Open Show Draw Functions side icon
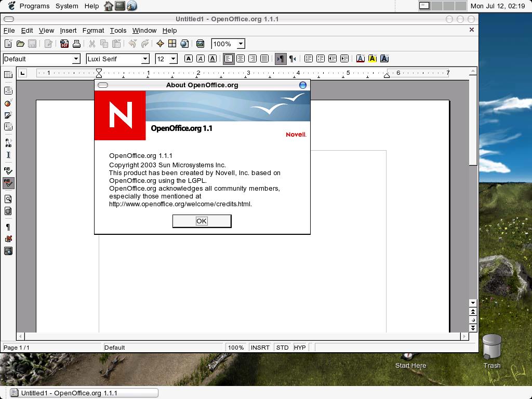 point(8,115)
